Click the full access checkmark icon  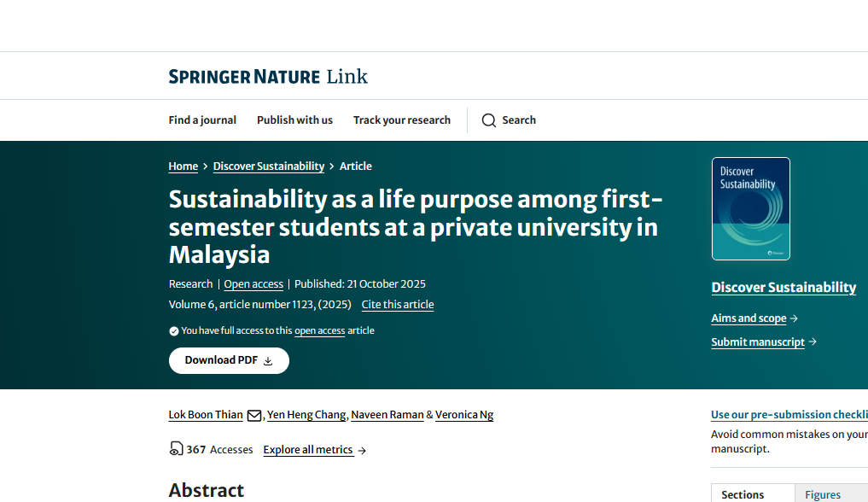(173, 330)
